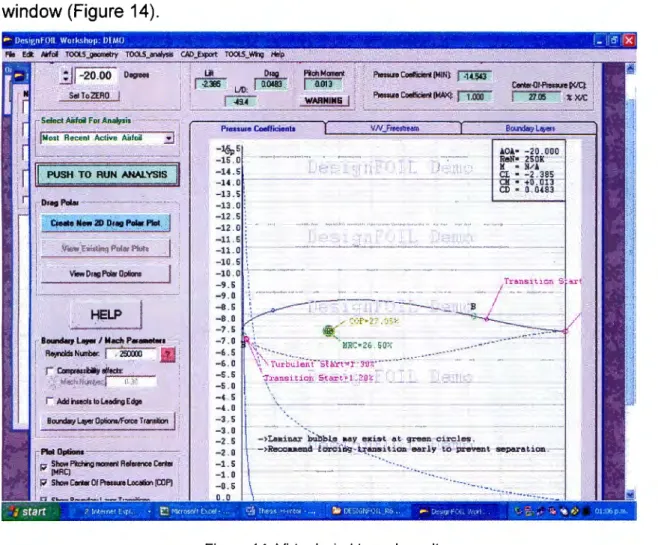Click the angle of attack spinner arrows
658x545 pixels.
[x=65, y=76]
